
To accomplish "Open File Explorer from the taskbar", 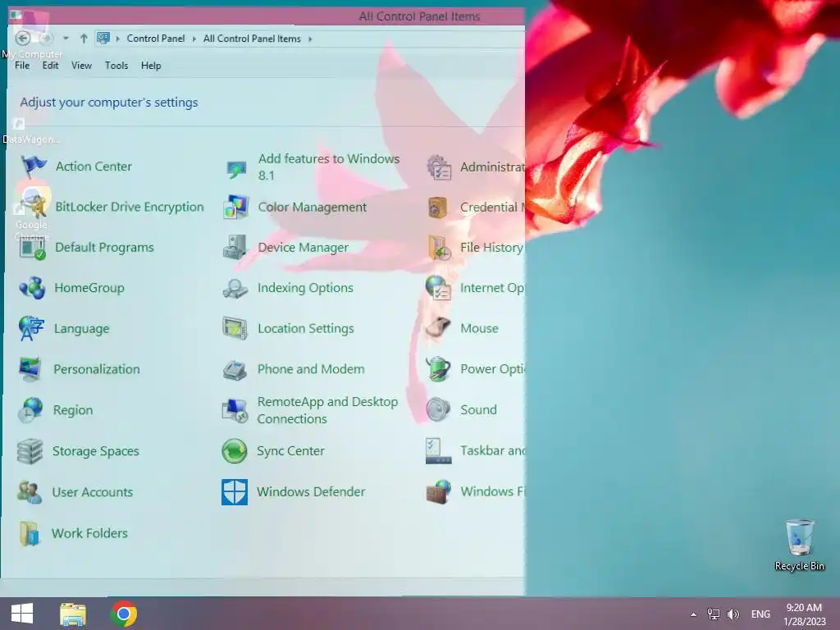I will coord(73,614).
